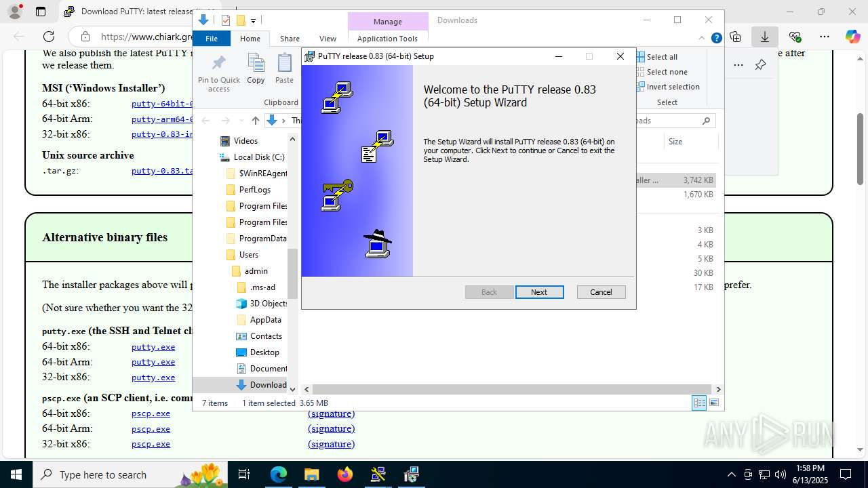Open File Explorer from taskbar
The image size is (868, 488).
311,474
